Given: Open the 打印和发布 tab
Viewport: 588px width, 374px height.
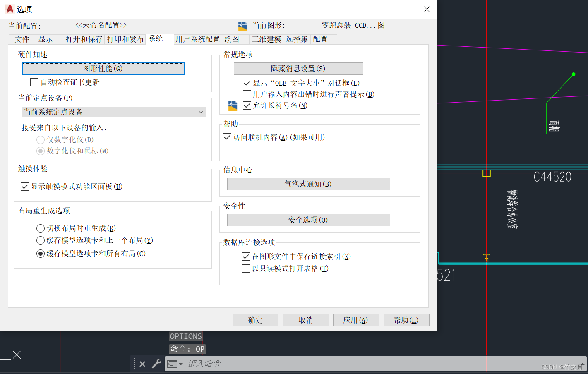Looking at the screenshot, I should click(125, 39).
